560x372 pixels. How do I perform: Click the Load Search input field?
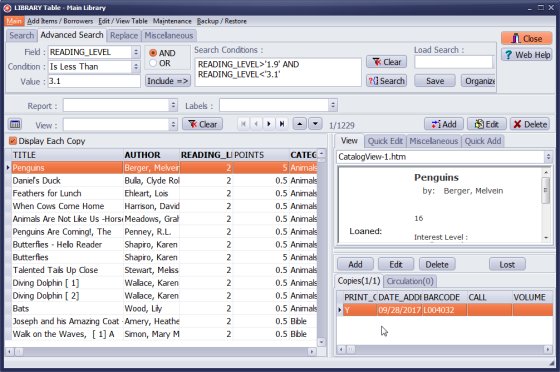pyautogui.click(x=453, y=62)
